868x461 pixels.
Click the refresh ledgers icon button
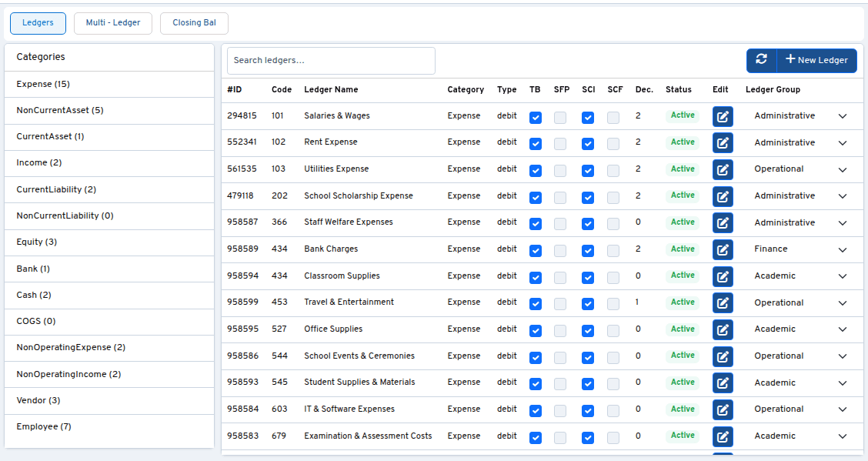(x=762, y=60)
